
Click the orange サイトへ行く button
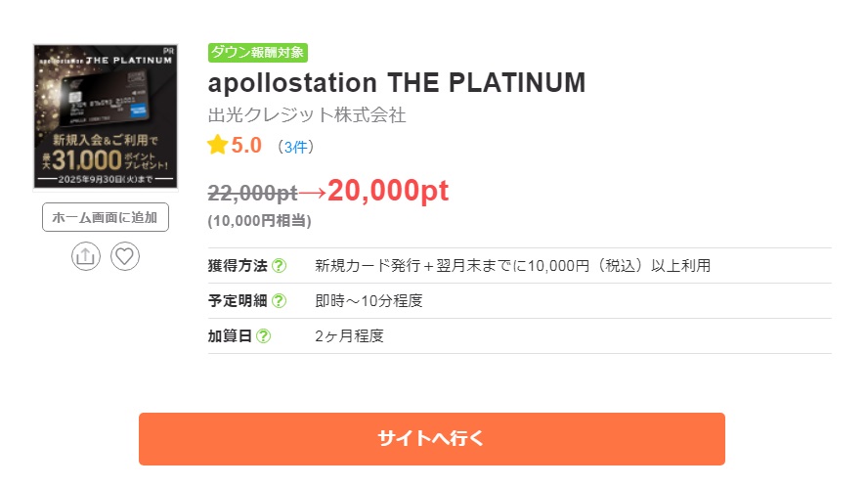click(x=432, y=439)
